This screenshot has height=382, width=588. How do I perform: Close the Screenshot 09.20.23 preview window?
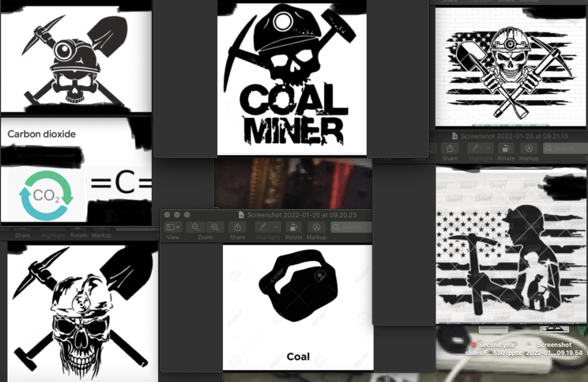[x=168, y=215]
